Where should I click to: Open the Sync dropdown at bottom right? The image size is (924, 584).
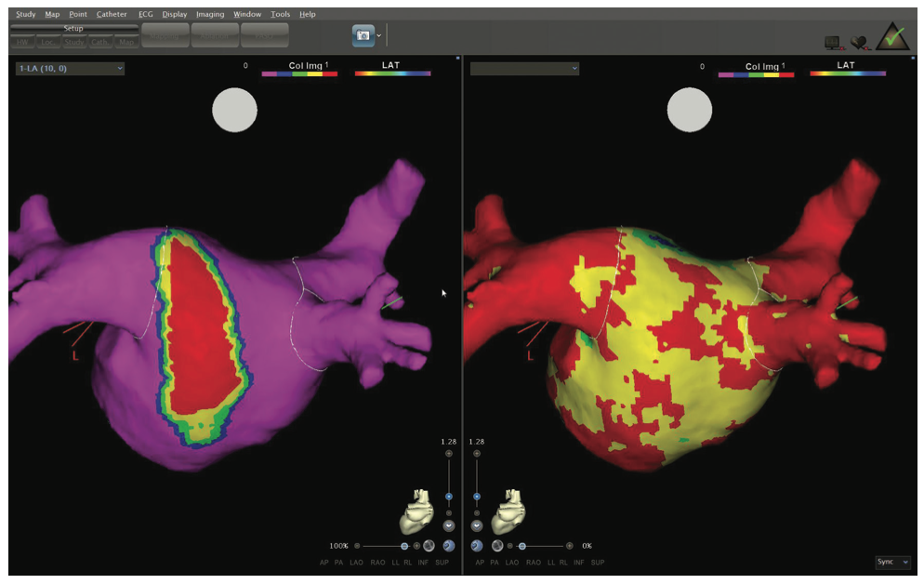pos(891,562)
